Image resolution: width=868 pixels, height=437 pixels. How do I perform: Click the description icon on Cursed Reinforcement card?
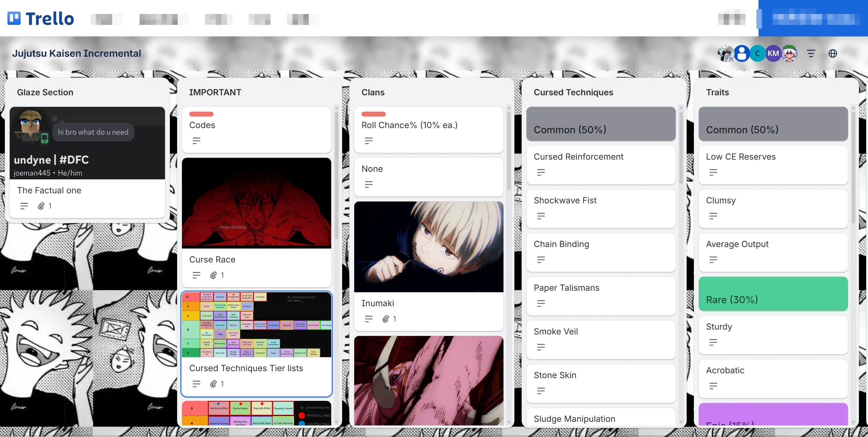541,172
